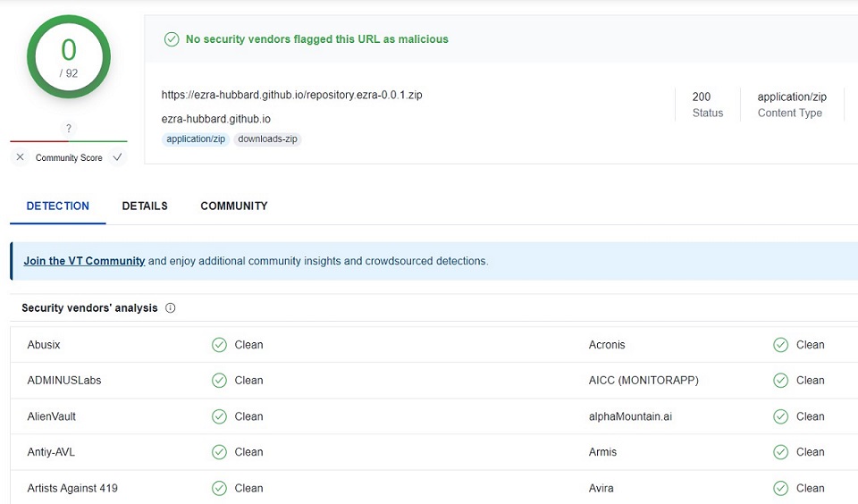Select the alphaMountain.ai vendor name
The height and width of the screenshot is (504, 858).
[x=630, y=416]
